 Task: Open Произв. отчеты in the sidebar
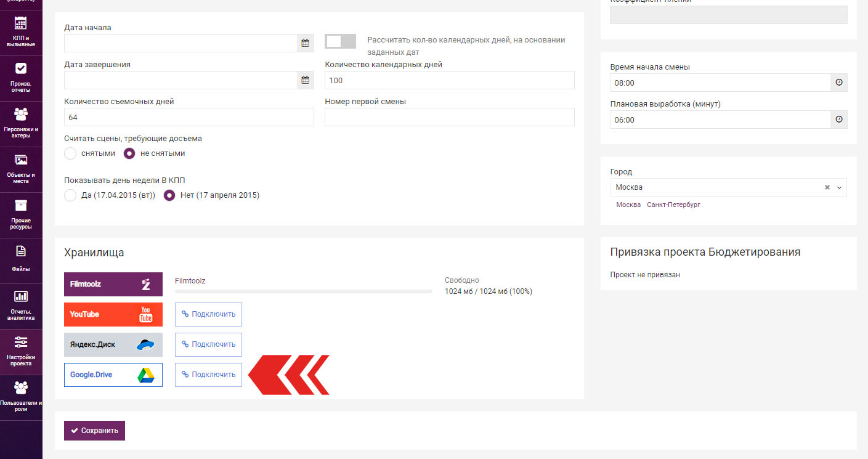click(x=21, y=78)
